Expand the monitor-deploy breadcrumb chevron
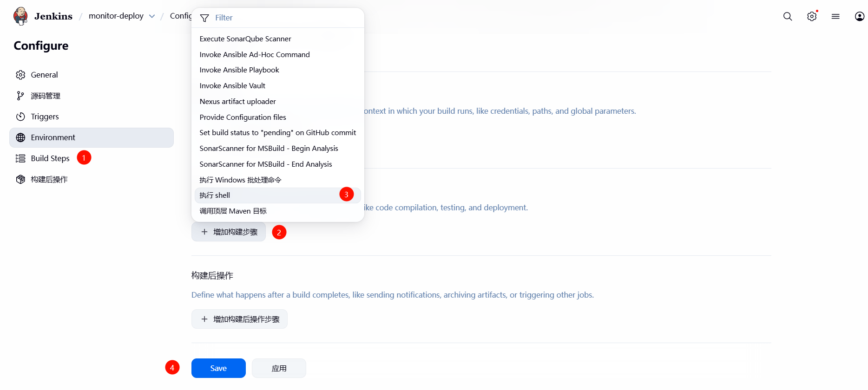Viewport: 868px width, 390px height. pyautogui.click(x=152, y=16)
